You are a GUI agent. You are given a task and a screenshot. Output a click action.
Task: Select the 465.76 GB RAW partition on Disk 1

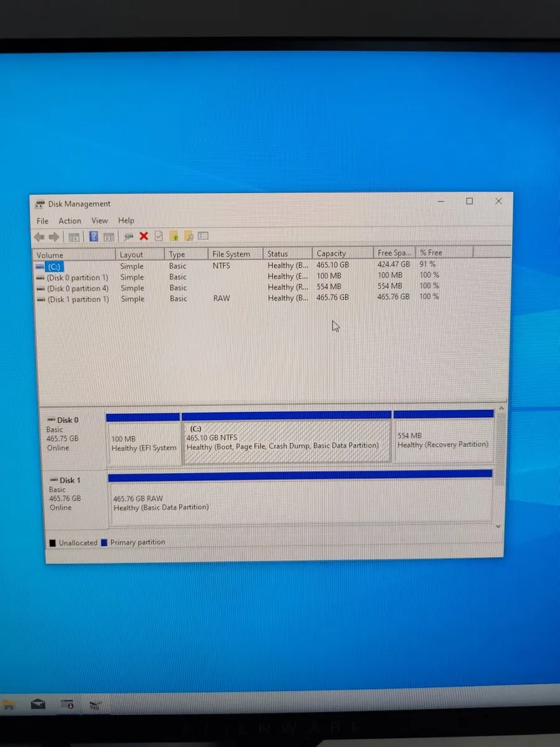pyautogui.click(x=299, y=498)
